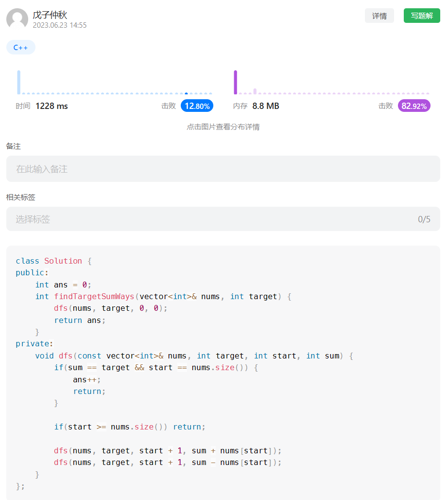
Task: Click the dark blue dot on runtime chart
Action: coord(187,93)
